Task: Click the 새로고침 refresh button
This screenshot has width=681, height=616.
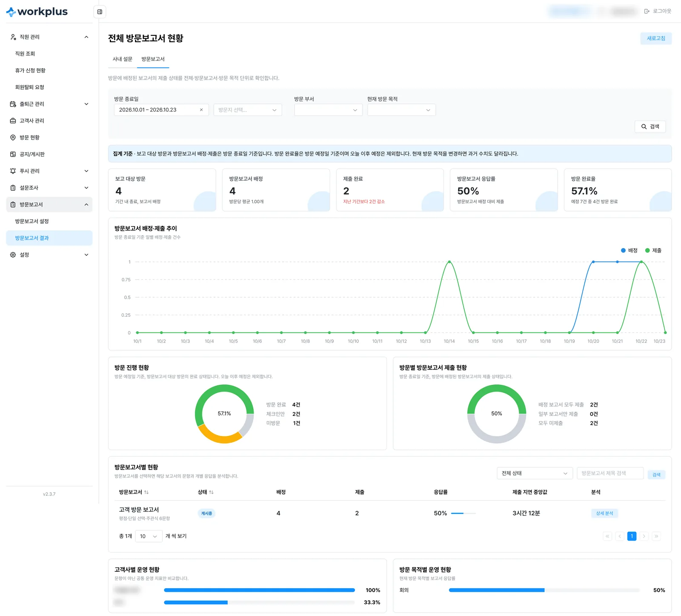Action: [656, 38]
